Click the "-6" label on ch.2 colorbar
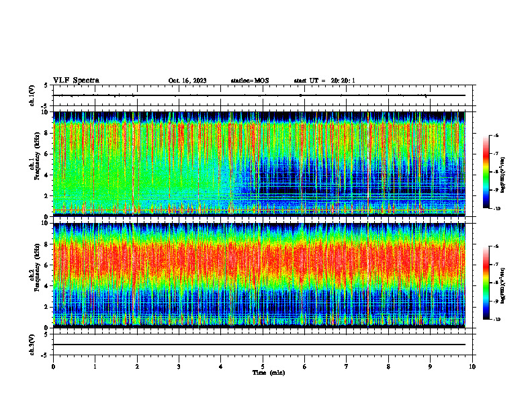Viewport: 532px width, 411px height. click(x=496, y=246)
